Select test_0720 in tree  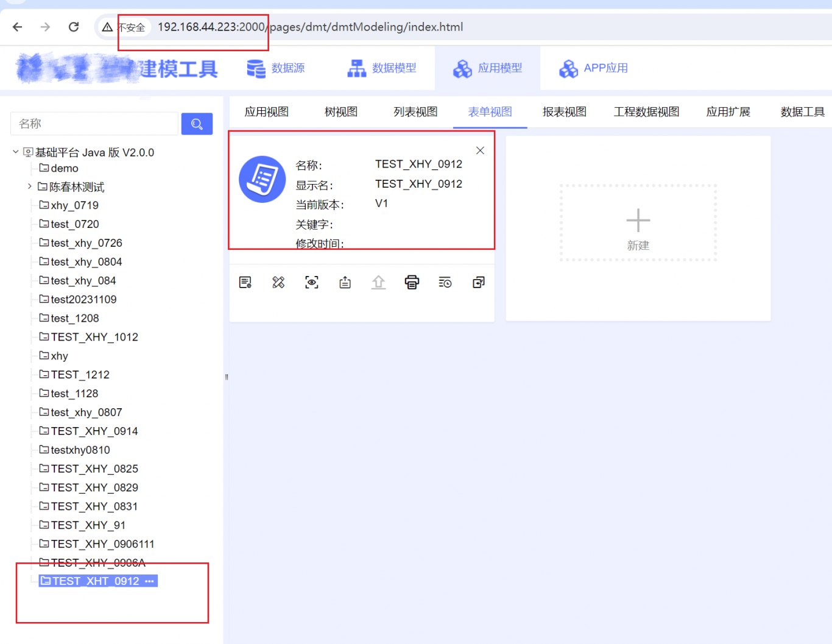[x=69, y=224]
